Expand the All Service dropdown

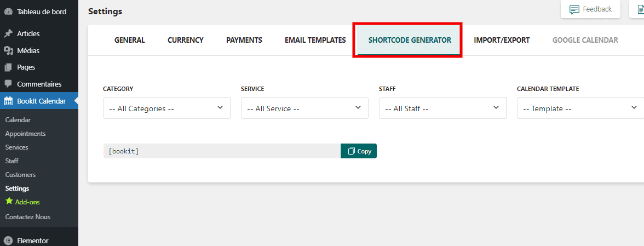tap(304, 108)
